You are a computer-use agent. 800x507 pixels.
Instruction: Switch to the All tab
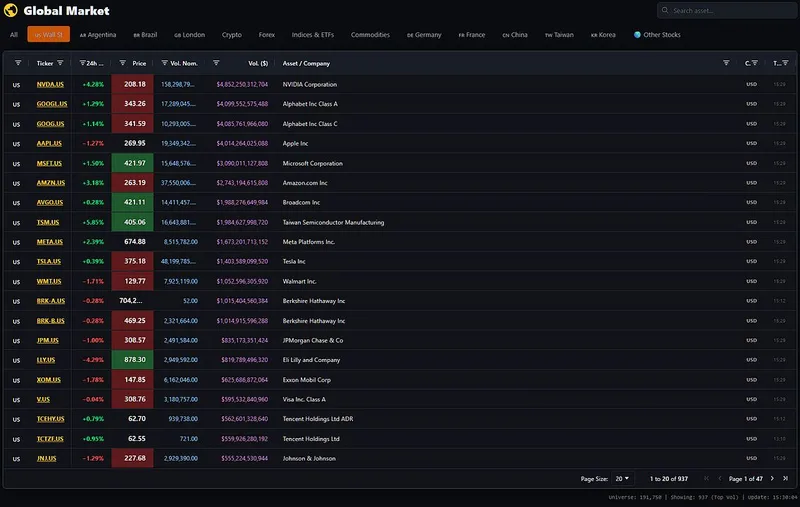(14, 35)
